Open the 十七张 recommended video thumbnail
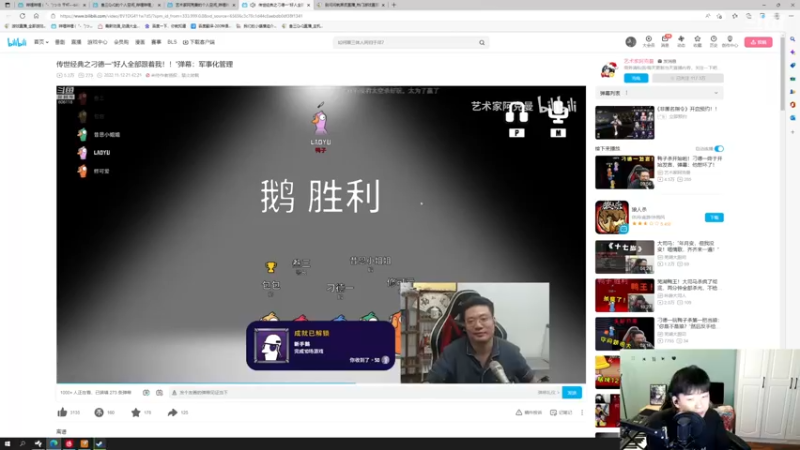800x450 pixels. pyautogui.click(x=624, y=257)
